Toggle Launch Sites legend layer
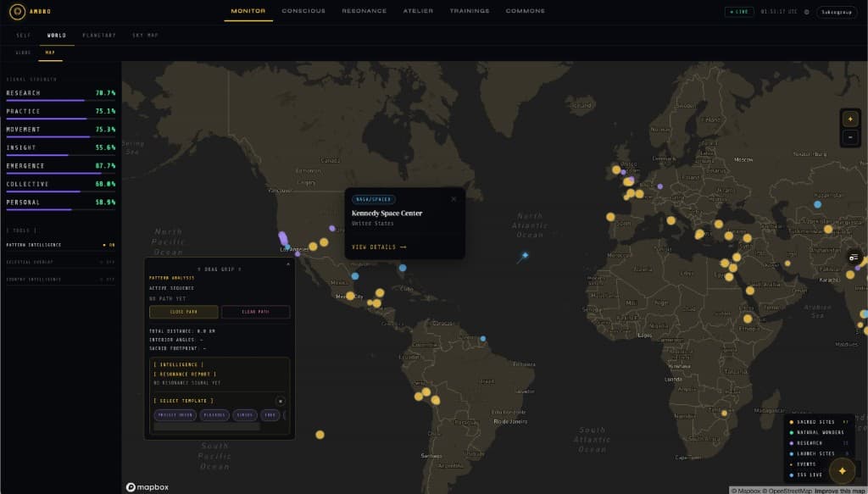Image resolution: width=868 pixels, height=494 pixels. (x=819, y=453)
